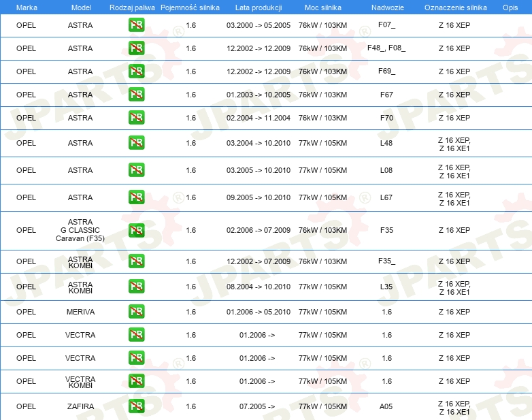
Task: Select the date 02.2006 -> 07.2009
Action: click(x=259, y=230)
